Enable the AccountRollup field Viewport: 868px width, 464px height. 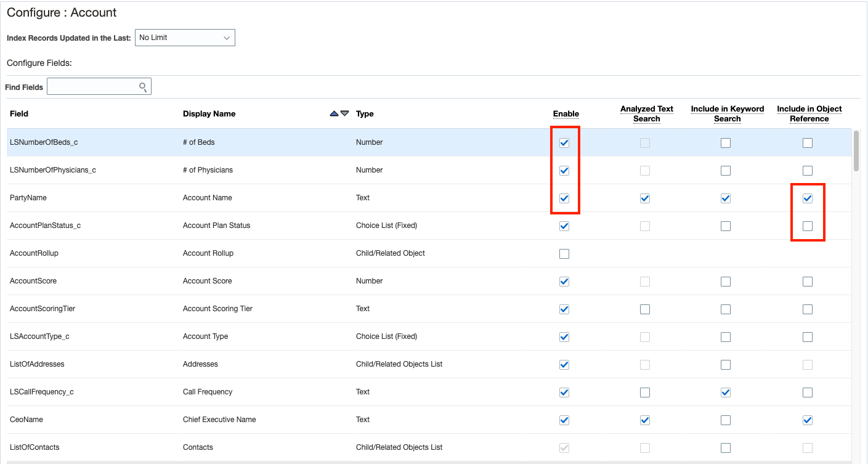point(564,253)
